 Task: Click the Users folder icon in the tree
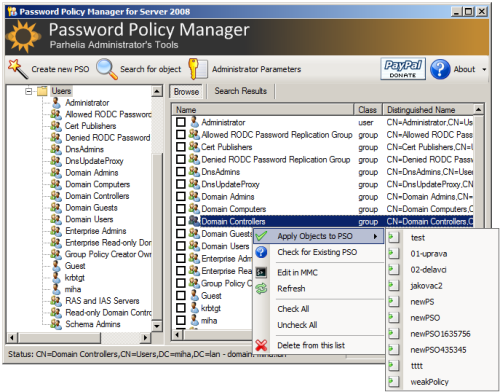point(42,91)
